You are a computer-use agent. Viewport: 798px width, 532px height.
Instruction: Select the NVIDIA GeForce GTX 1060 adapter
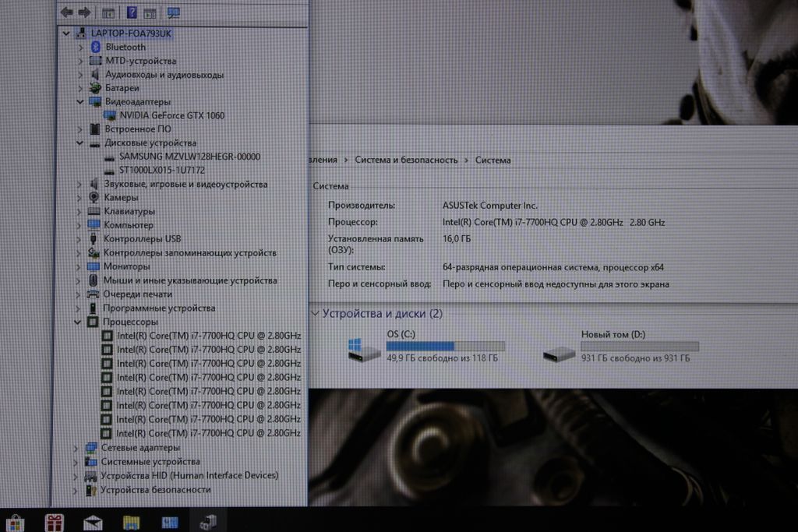click(171, 115)
